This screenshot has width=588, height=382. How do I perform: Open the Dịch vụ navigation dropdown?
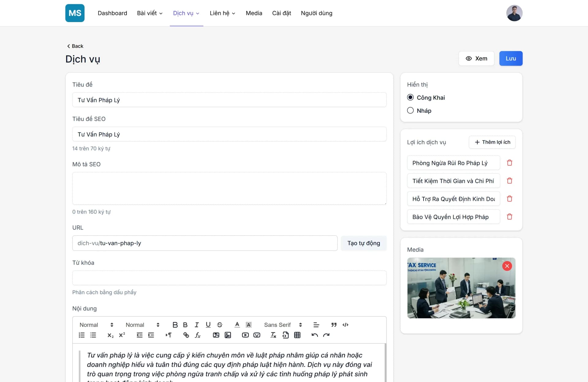[186, 13]
